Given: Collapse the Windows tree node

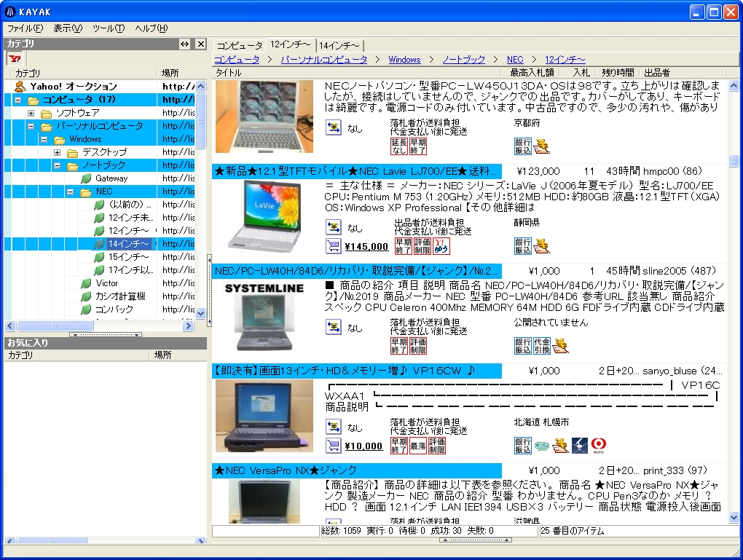Looking at the screenshot, I should coord(44,139).
